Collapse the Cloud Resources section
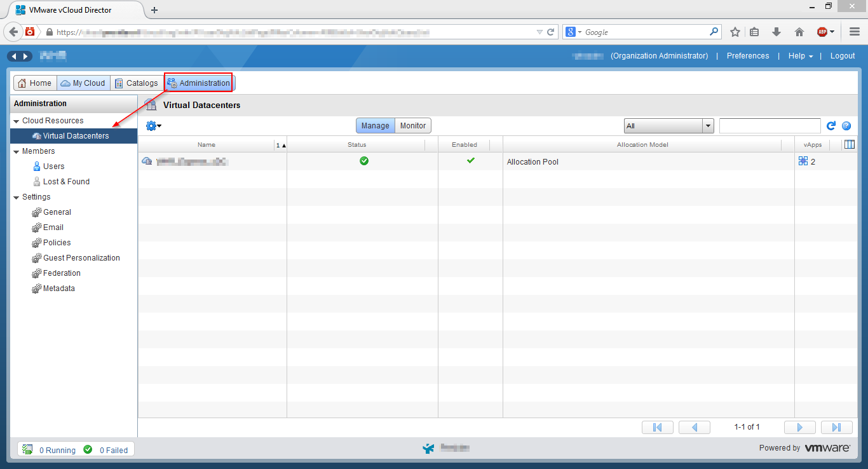Screen dimensions: 868x469 pyautogui.click(x=17, y=121)
